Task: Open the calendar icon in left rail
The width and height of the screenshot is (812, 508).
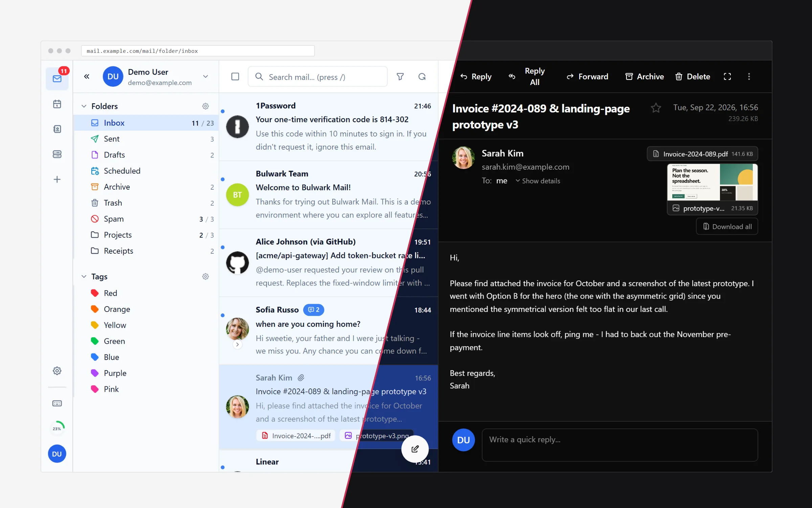Action: point(57,104)
